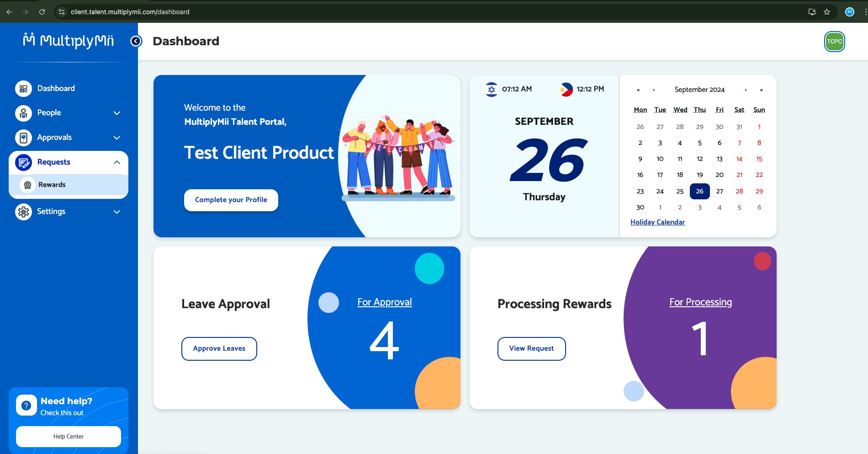Image resolution: width=868 pixels, height=454 pixels.
Task: Click the 07:12 AM time text
Action: [x=517, y=89]
